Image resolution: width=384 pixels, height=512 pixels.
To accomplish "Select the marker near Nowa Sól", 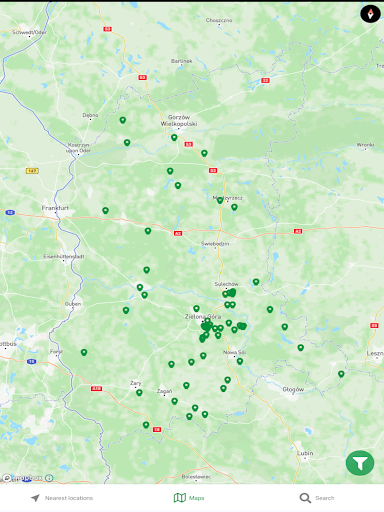I will [240, 361].
